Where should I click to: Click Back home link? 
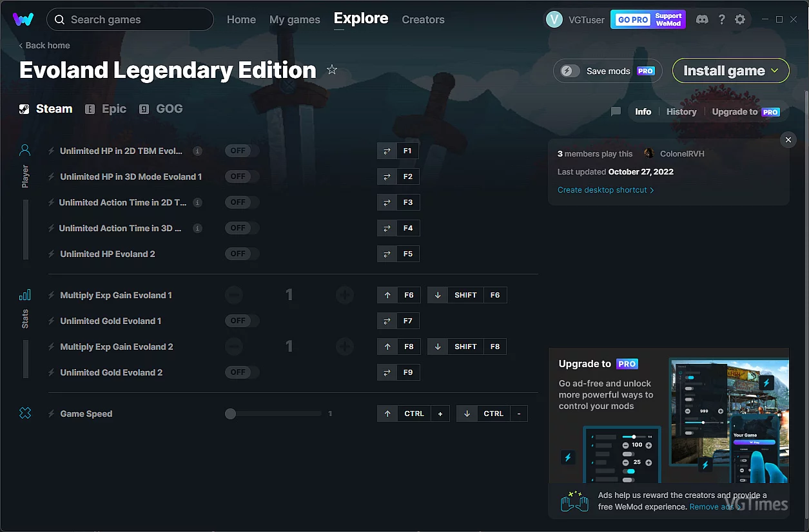[x=44, y=45]
